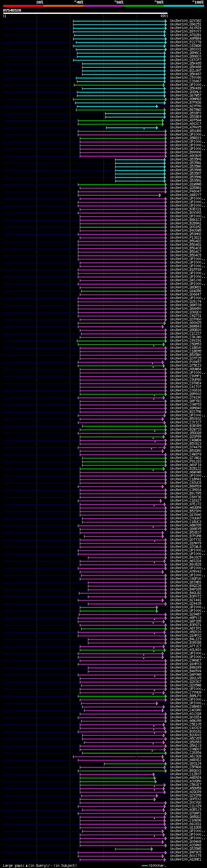Image resolution: width=207 pixels, height=868 pixels.
Task: Open hit UniRef100_Q96251
Action: (186, 24)
